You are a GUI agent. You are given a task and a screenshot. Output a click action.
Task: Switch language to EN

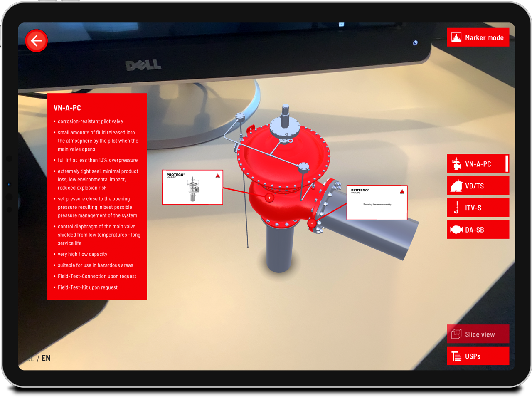(x=46, y=358)
